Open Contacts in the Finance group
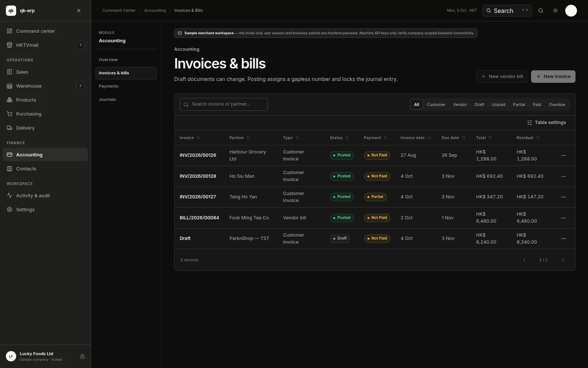The width and height of the screenshot is (588, 368). tap(45, 169)
